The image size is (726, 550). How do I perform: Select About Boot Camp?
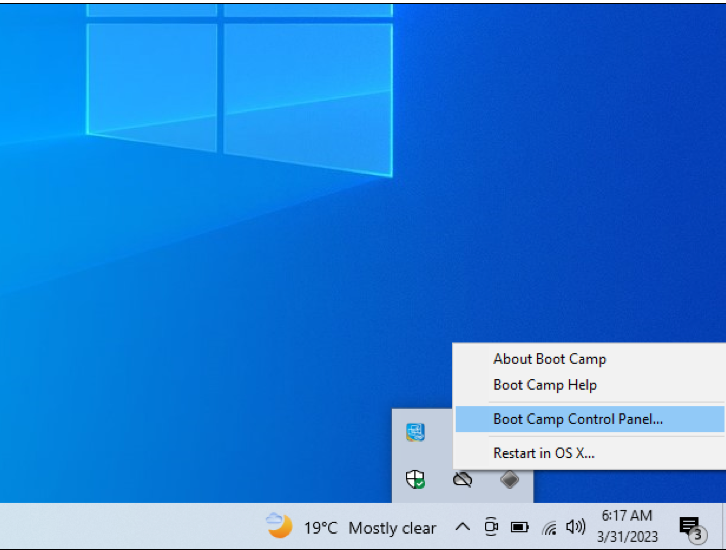tap(550, 359)
